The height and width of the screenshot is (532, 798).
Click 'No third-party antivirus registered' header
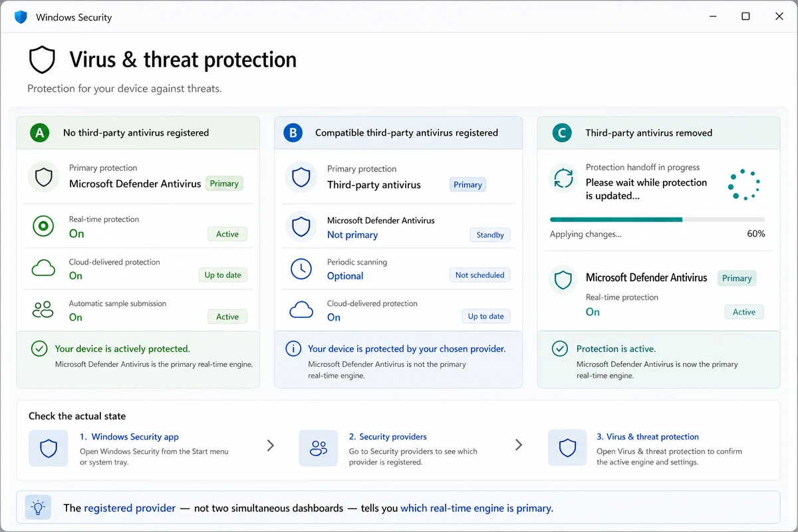pyautogui.click(x=136, y=133)
